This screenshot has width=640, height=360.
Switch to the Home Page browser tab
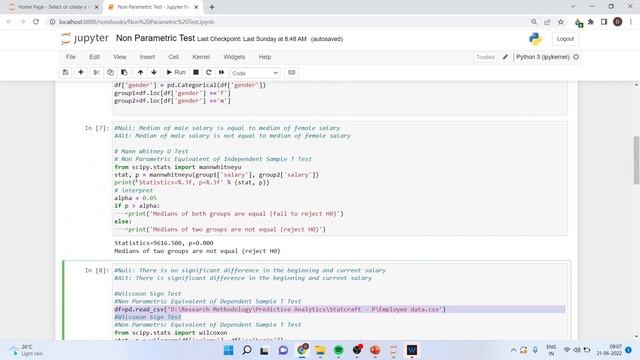point(53,7)
